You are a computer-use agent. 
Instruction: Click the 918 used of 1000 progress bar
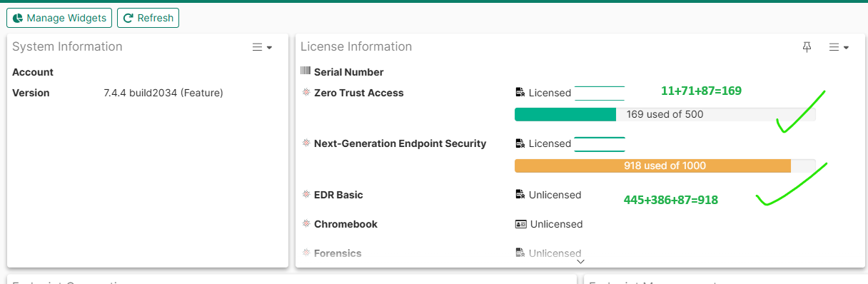665,166
